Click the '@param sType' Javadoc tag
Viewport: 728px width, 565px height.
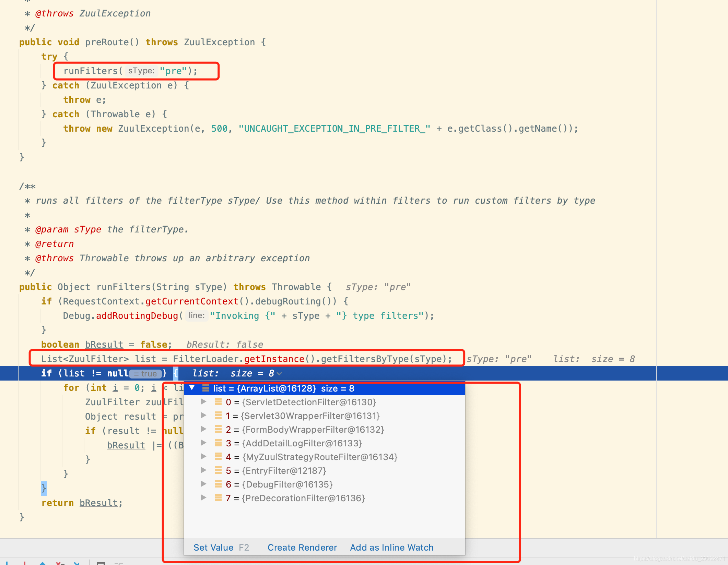tap(68, 229)
